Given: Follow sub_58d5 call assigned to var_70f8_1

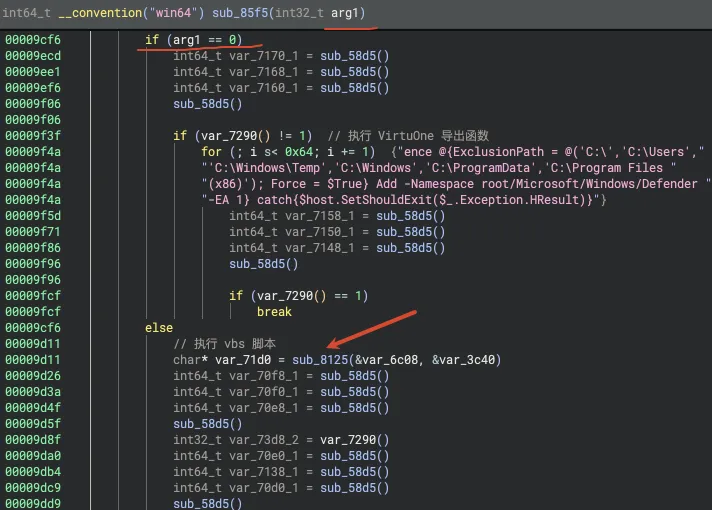Looking at the screenshot, I should tap(355, 376).
